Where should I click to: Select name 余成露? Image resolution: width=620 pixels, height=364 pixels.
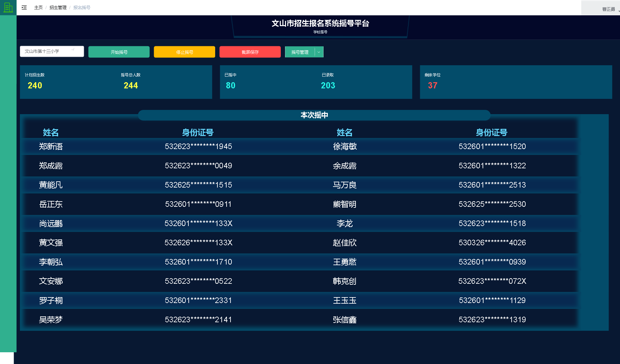[345, 166]
